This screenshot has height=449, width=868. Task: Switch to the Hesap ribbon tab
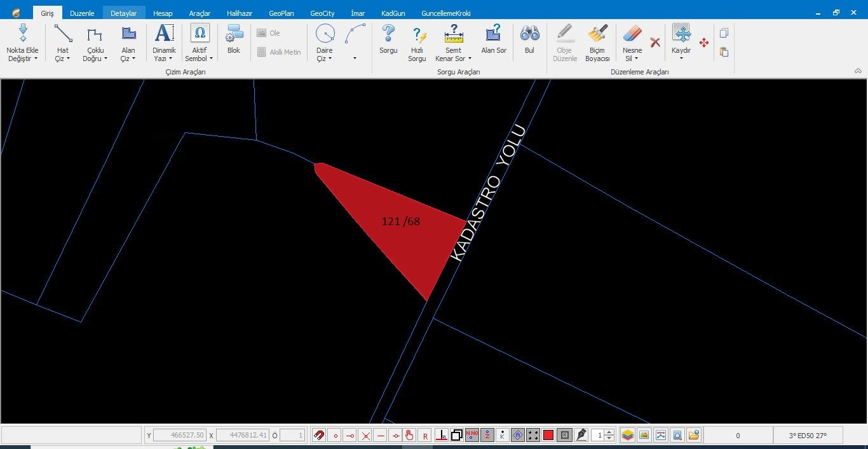coord(163,13)
